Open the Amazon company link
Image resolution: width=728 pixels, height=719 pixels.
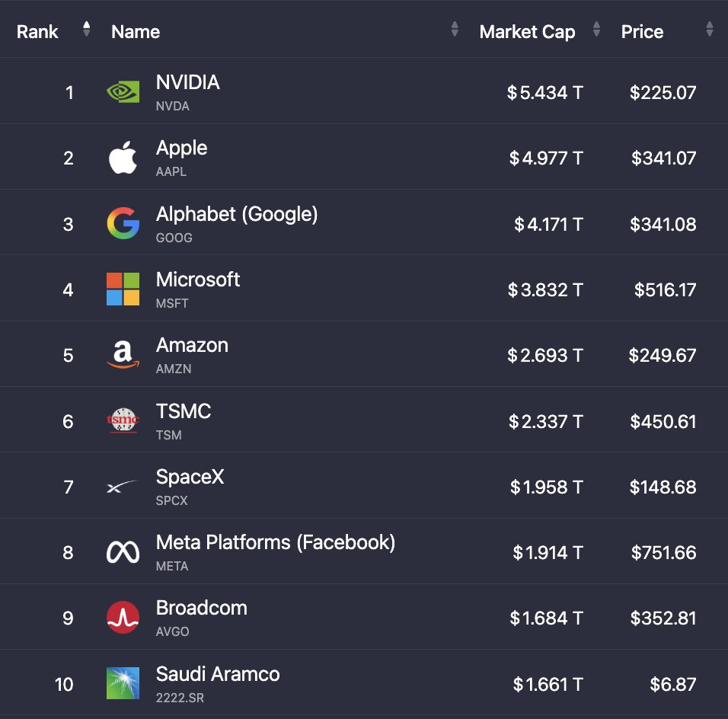192,345
